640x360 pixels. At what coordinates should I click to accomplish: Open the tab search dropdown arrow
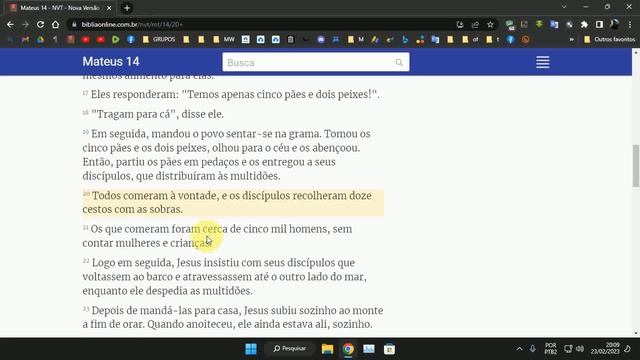click(x=564, y=7)
